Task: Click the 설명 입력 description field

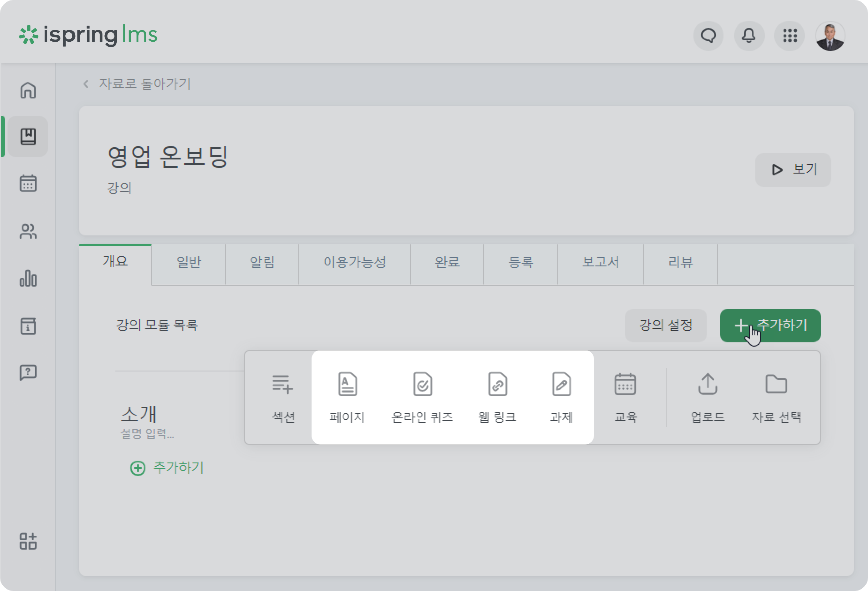Action: 147,433
